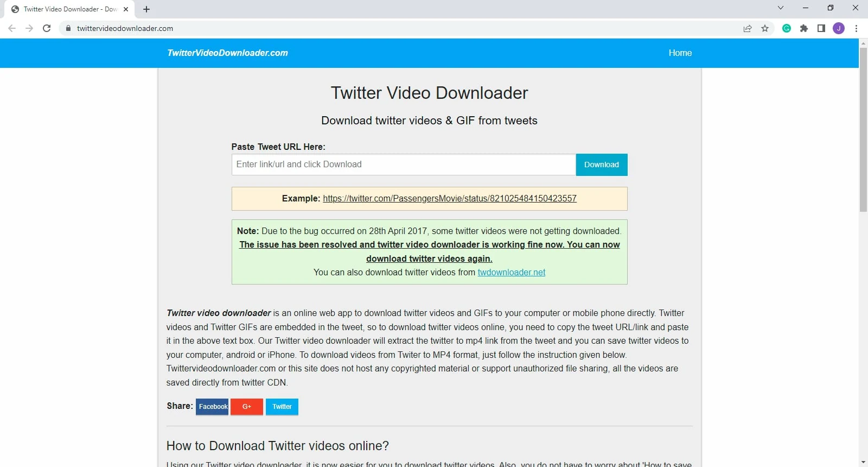Select the Twitter Video Downloader tab
868x467 pixels.
pyautogui.click(x=71, y=9)
